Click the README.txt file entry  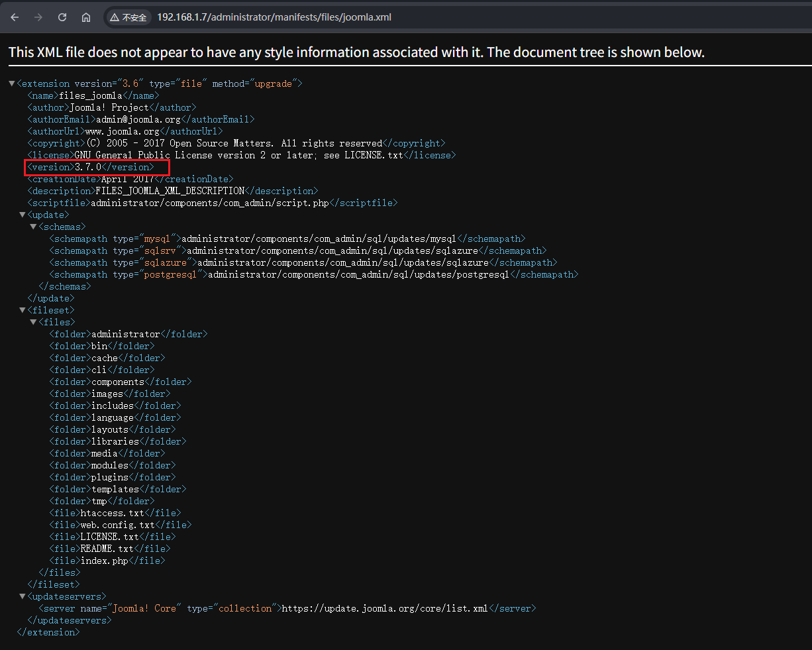point(109,549)
